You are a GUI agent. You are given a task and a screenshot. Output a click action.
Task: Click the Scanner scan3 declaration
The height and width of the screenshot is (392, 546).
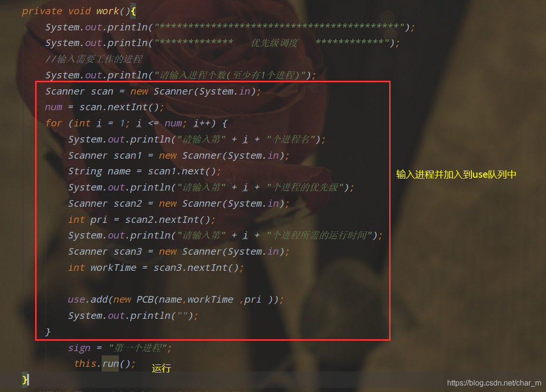click(x=179, y=252)
